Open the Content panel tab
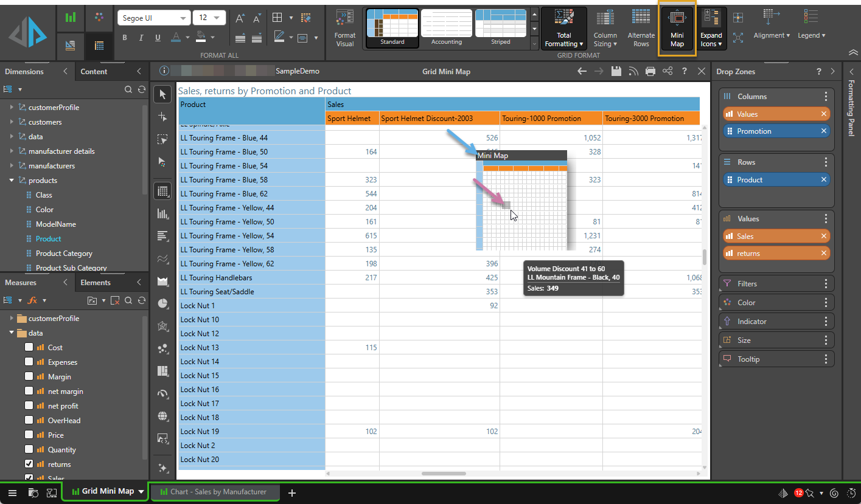Viewport: 861px width, 504px height. (x=94, y=72)
